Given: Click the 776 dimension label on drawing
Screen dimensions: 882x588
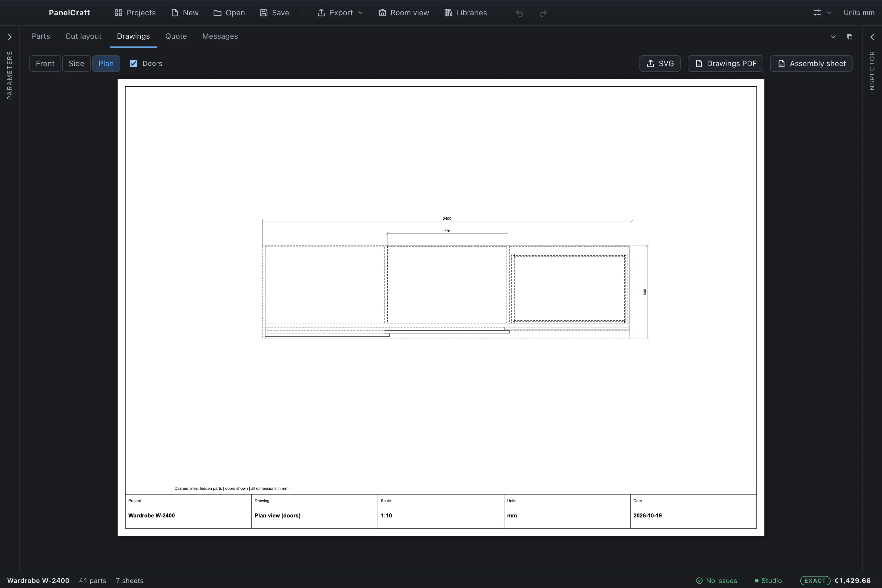Looking at the screenshot, I should coord(447,231).
